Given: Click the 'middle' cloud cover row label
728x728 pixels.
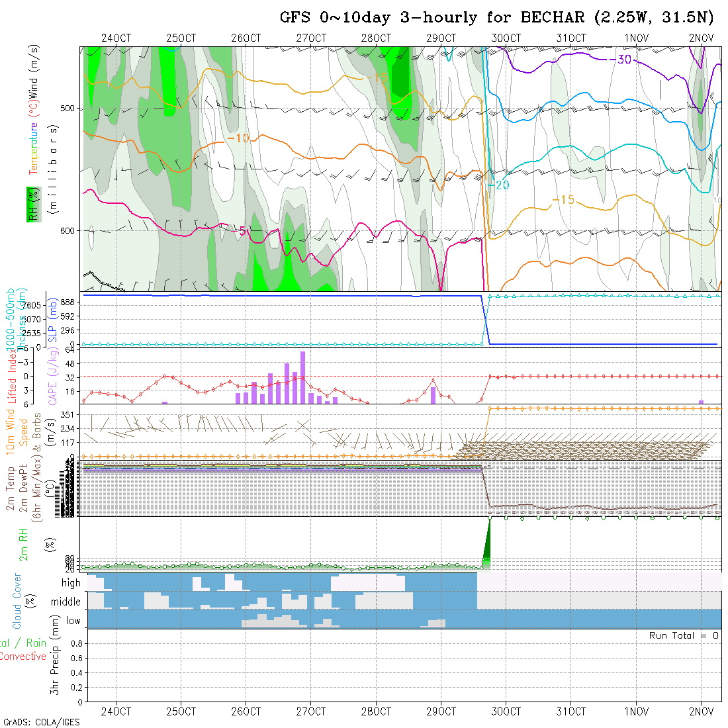Looking at the screenshot, I should [66, 602].
